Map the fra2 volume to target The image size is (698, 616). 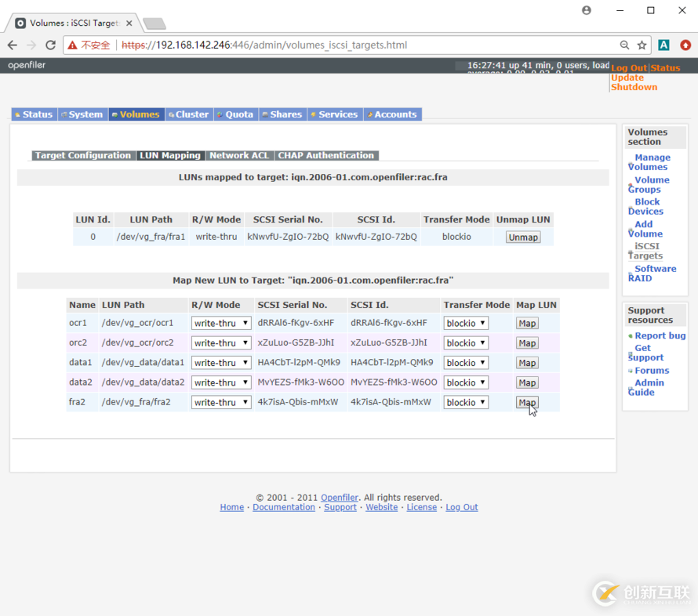(527, 403)
